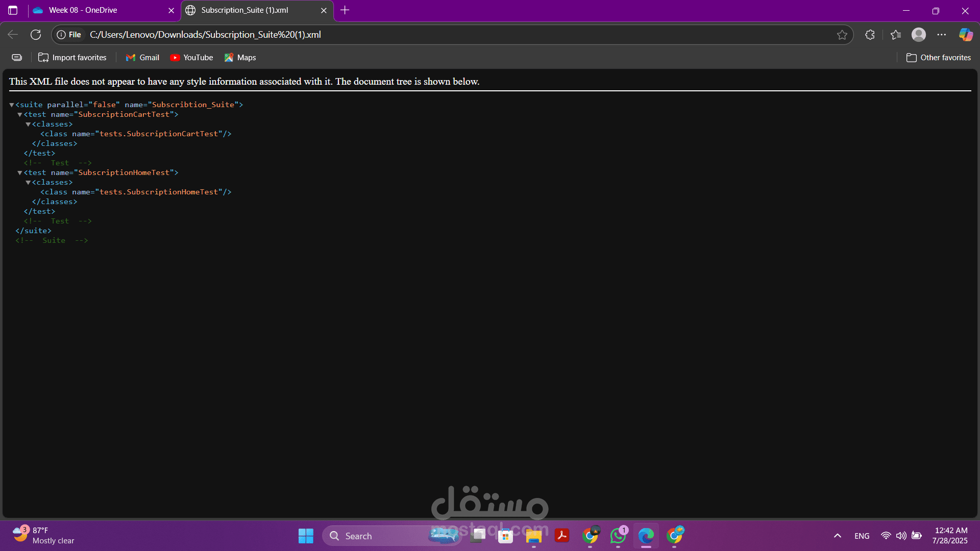Collapse the suite root XML node
Screen dimensions: 980x551
click(12, 105)
